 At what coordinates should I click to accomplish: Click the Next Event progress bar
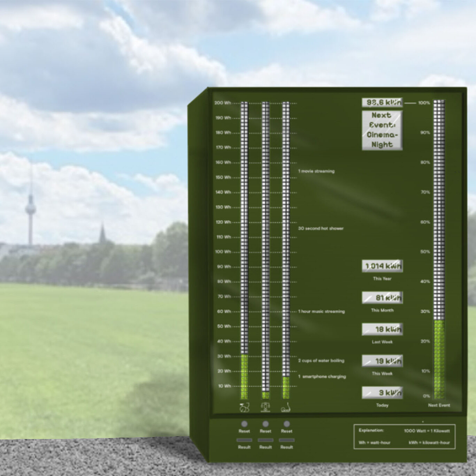click(439, 249)
